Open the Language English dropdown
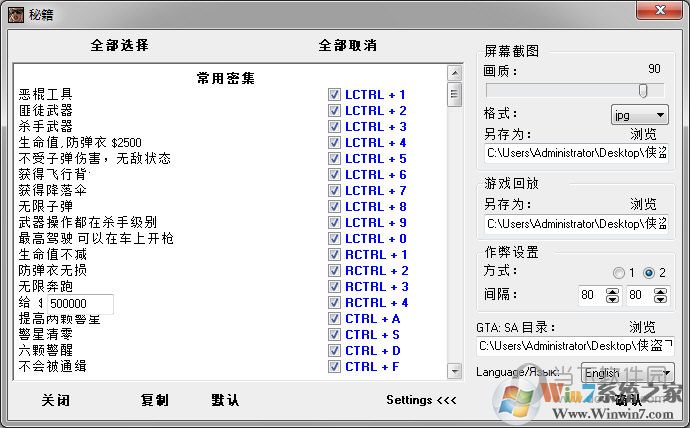This screenshot has height=428, width=690. (x=627, y=373)
